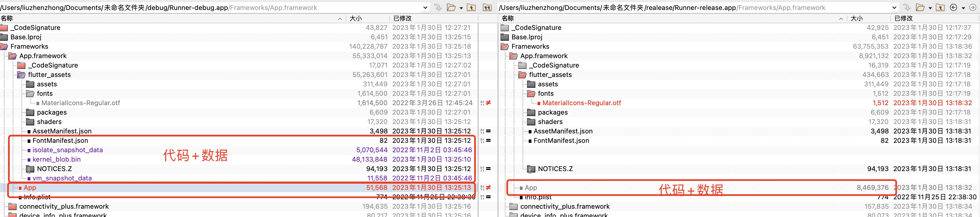Click the left Base.lproj folder icon
980x217 pixels.
click(x=4, y=37)
